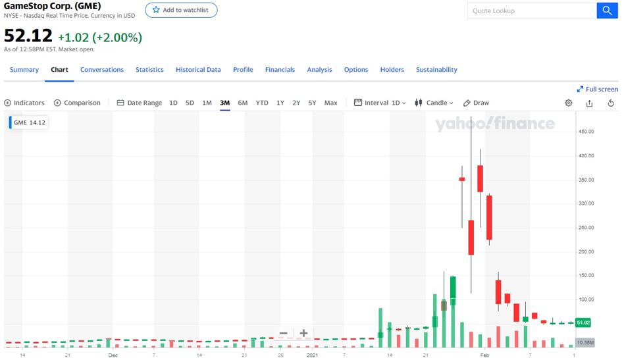Select the 1M time range
This screenshot has height=364, width=624.
[207, 103]
